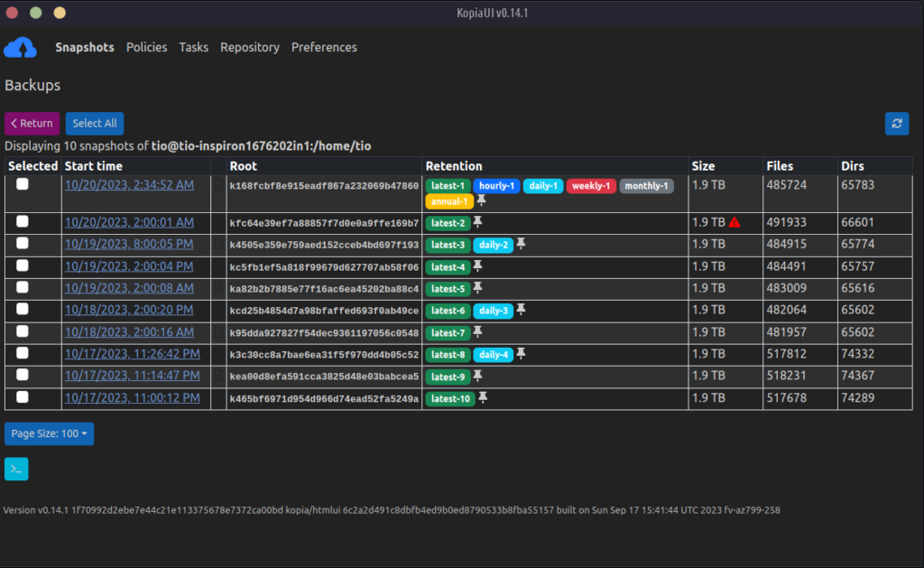The height and width of the screenshot is (568, 924).
Task: Go to the Snapshots tab
Action: coord(85,47)
